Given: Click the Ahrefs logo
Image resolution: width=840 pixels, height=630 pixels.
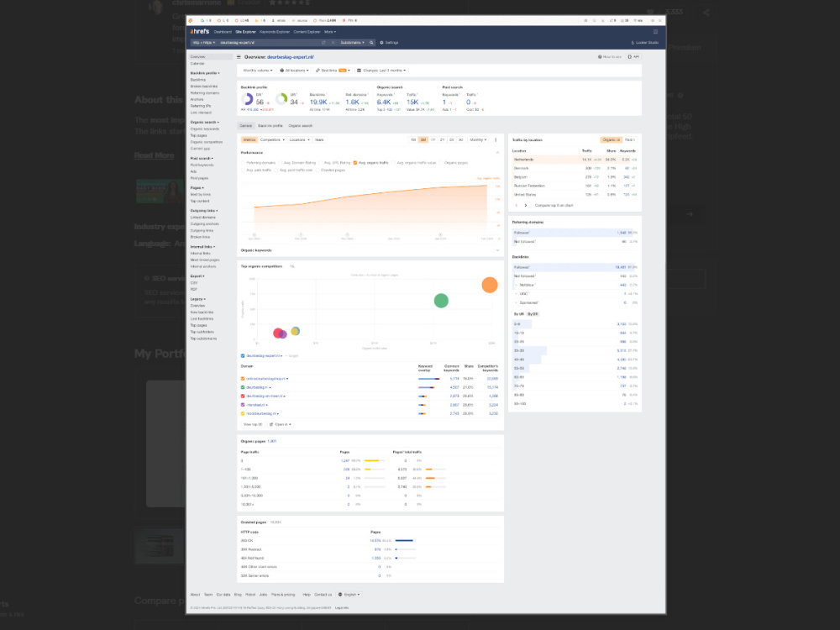Looking at the screenshot, I should coord(199,32).
